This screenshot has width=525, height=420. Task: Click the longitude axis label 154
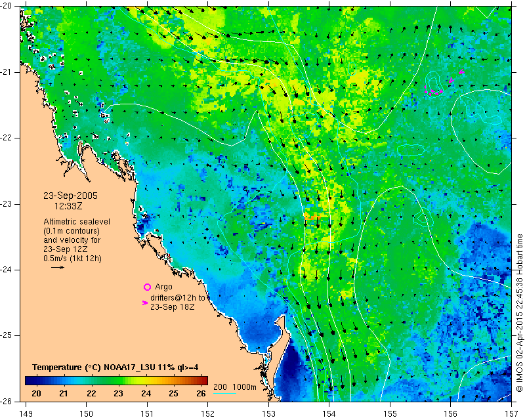(329, 414)
